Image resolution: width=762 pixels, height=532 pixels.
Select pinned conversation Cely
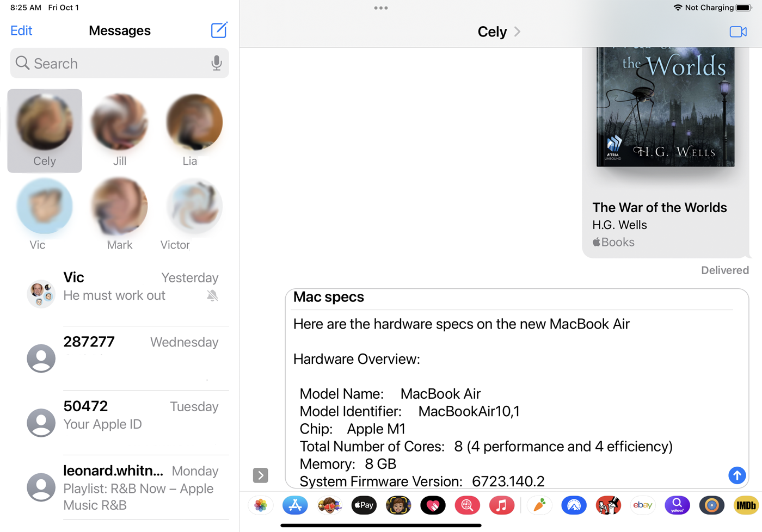coord(45,131)
